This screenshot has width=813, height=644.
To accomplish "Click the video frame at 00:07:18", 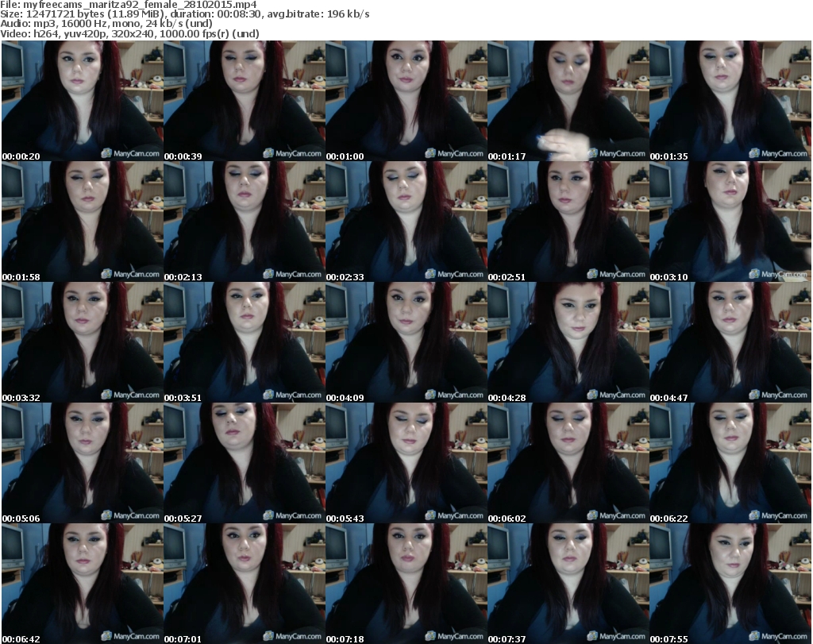I will [406, 584].
